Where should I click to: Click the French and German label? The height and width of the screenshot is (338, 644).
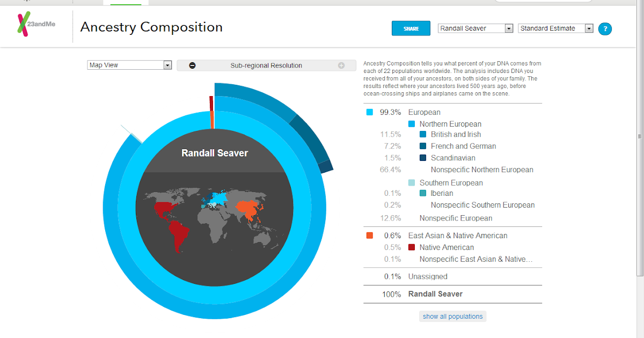pyautogui.click(x=464, y=146)
